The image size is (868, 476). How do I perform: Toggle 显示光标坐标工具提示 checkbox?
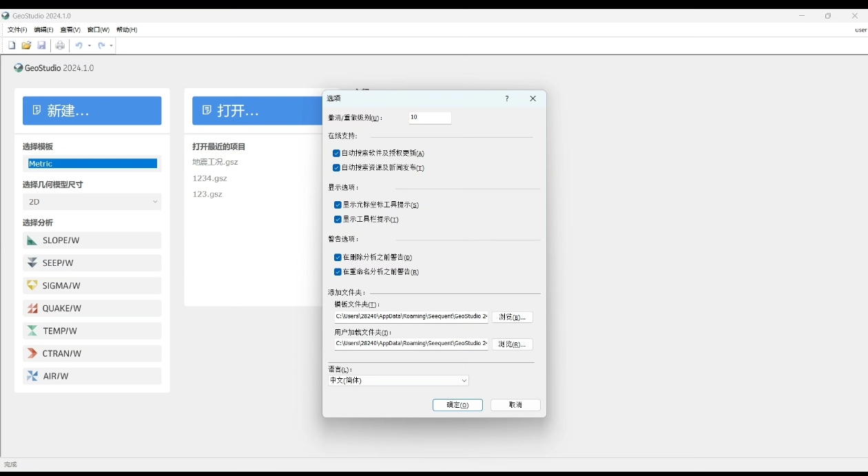pos(338,205)
